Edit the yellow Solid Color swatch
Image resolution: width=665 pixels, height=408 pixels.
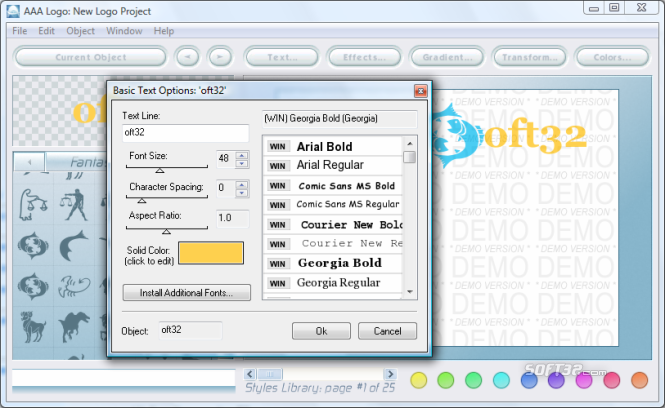click(211, 253)
